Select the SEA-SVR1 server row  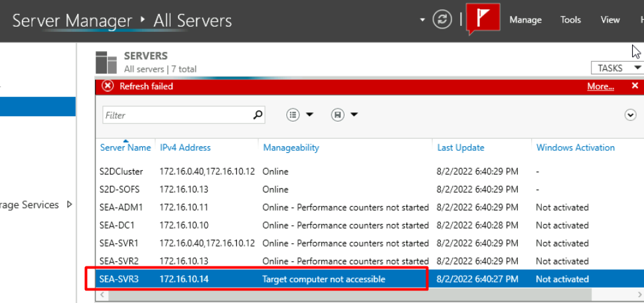click(x=370, y=243)
